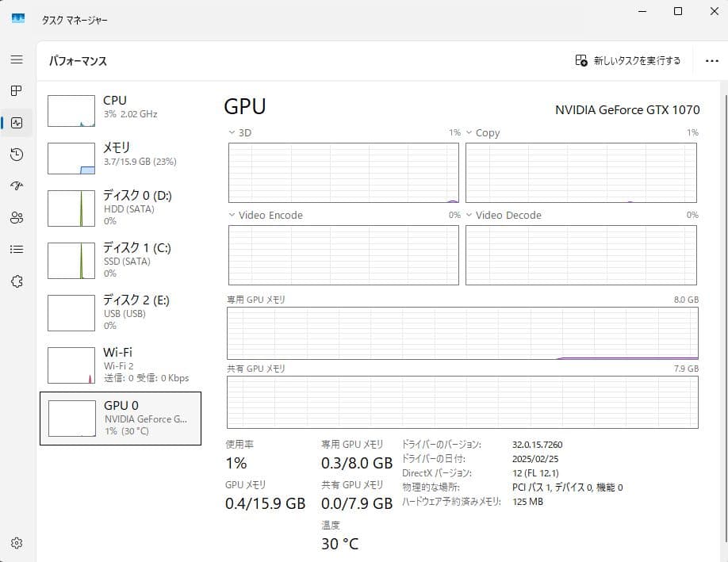Open the Users page
The height and width of the screenshot is (562, 728).
(x=17, y=218)
